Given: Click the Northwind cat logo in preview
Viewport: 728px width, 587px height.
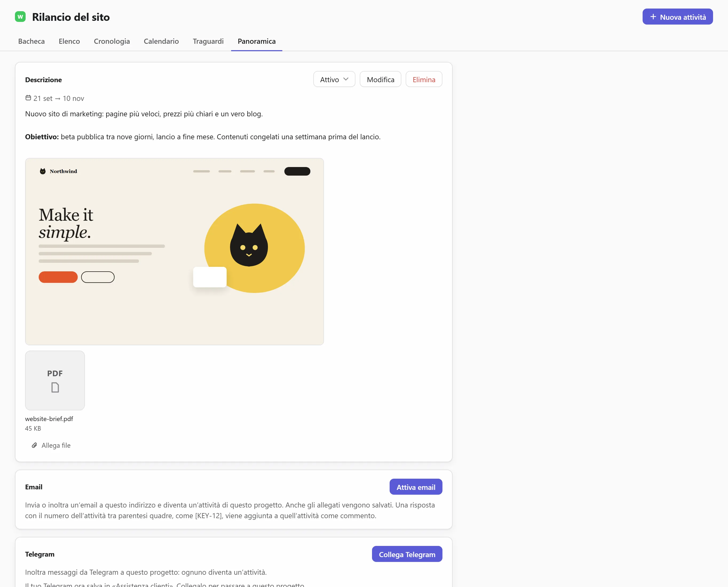Looking at the screenshot, I should point(43,171).
